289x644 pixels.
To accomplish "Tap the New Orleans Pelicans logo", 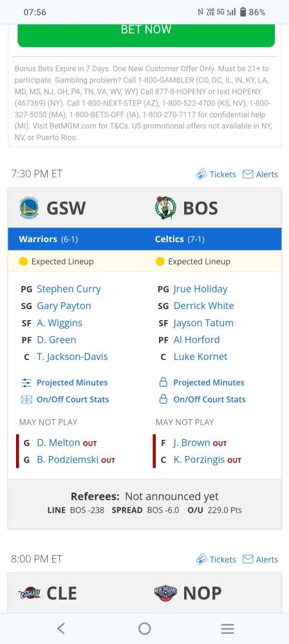I will coord(165,594).
